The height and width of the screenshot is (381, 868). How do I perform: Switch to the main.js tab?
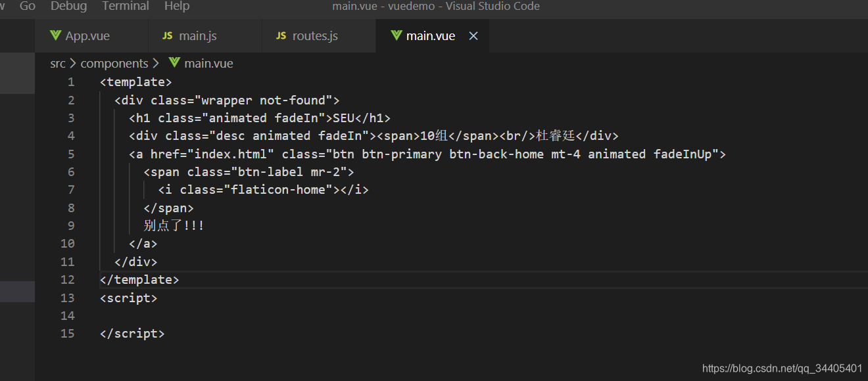(205, 35)
